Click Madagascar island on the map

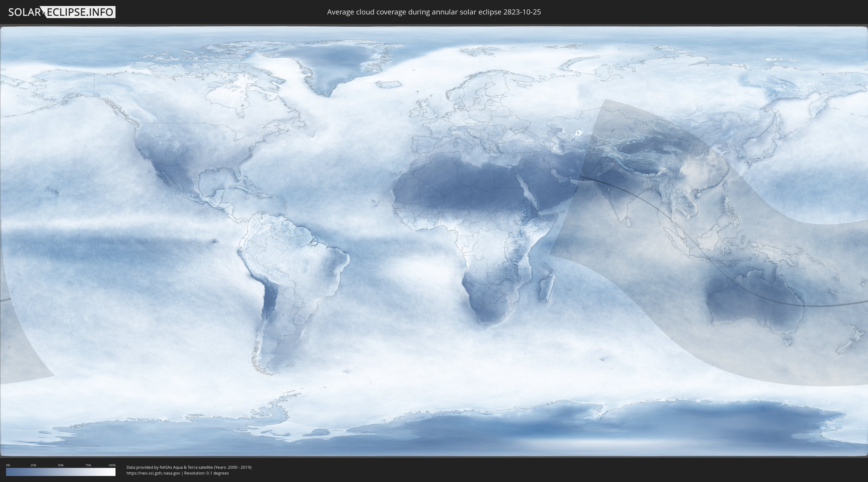547,287
